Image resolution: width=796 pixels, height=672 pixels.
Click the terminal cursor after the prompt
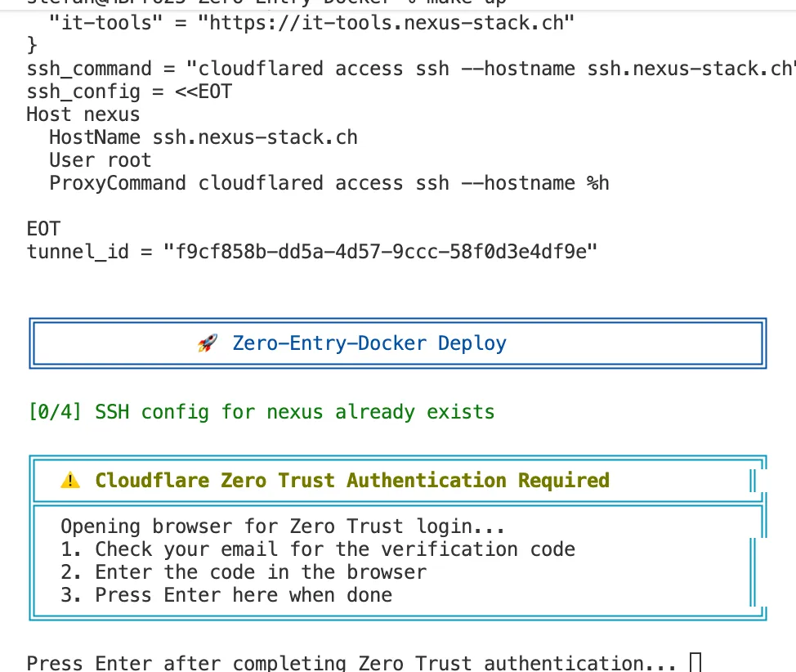pyautogui.click(x=695, y=661)
